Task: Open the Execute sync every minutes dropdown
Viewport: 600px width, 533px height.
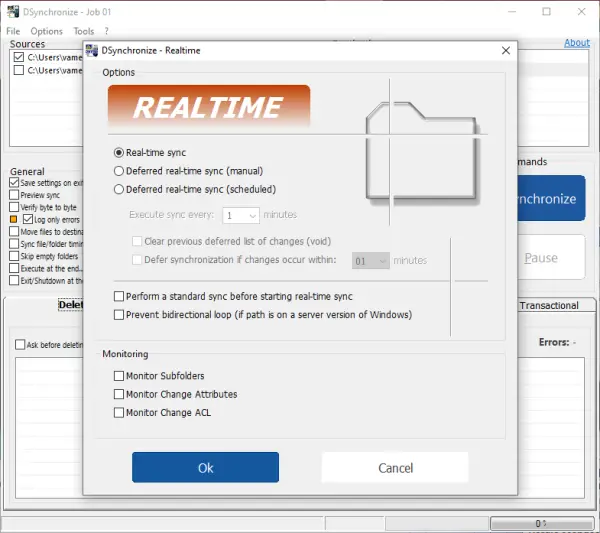Action: click(241, 215)
